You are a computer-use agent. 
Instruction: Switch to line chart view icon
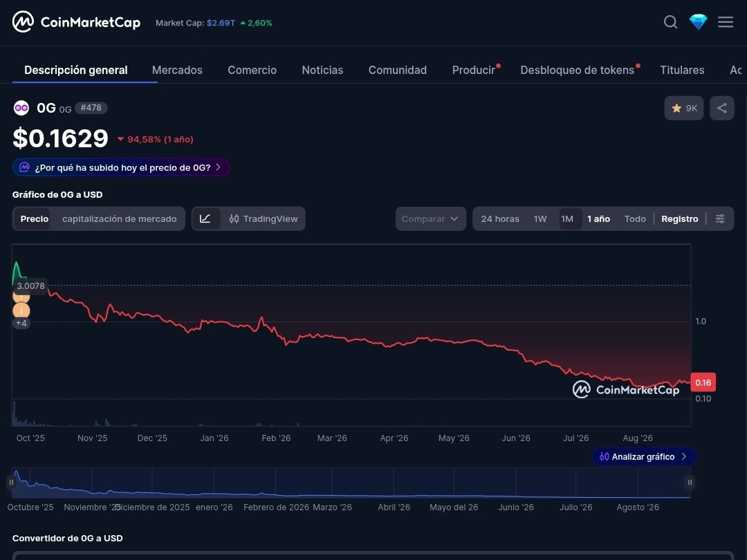click(205, 218)
